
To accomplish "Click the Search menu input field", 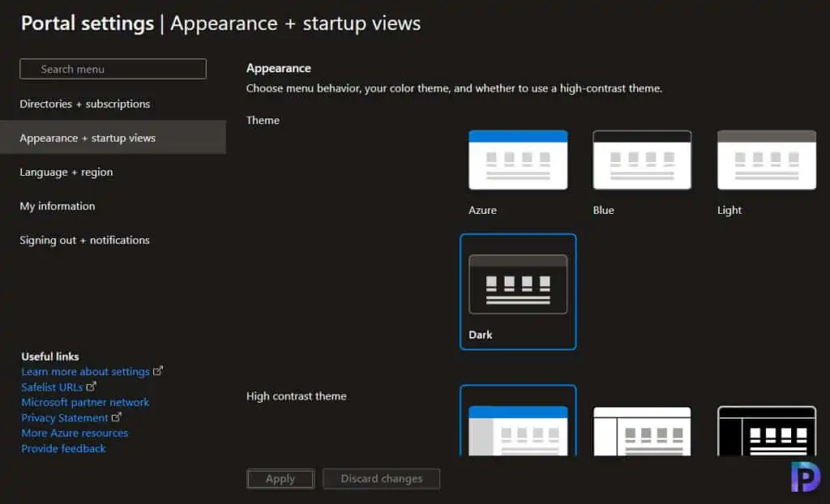I will click(x=113, y=69).
